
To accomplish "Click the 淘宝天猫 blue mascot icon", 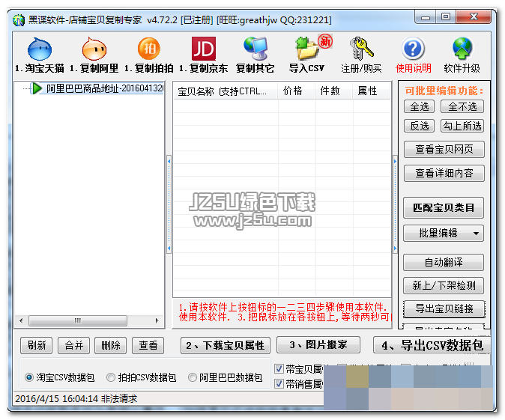I will click(40, 49).
